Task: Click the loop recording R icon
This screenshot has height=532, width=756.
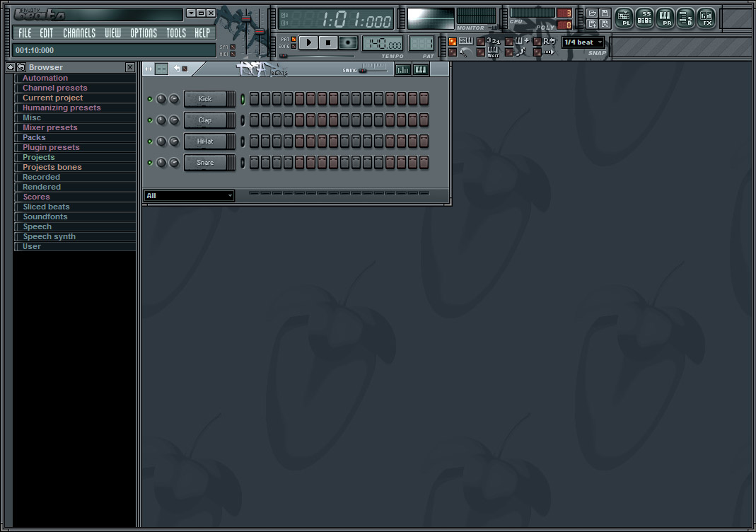Action: 549,41
